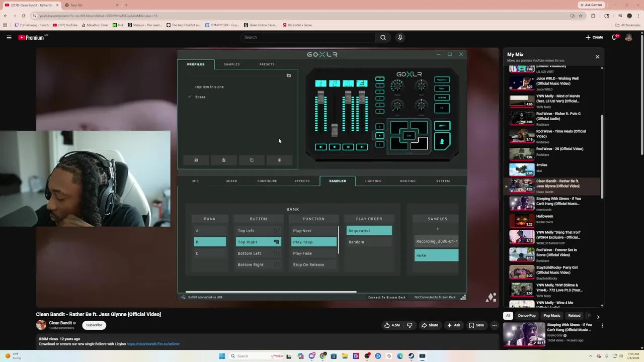Switch to the Samples tab in GoXLR
This screenshot has height=362, width=644.
coord(231,64)
